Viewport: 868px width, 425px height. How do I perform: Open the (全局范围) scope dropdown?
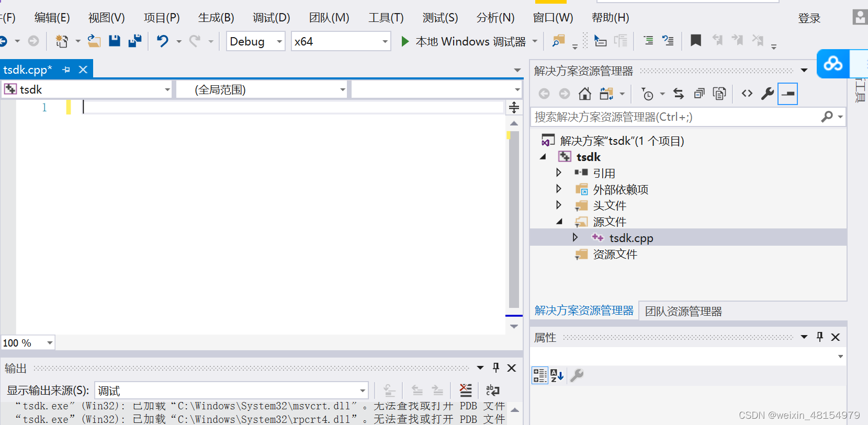(x=343, y=89)
